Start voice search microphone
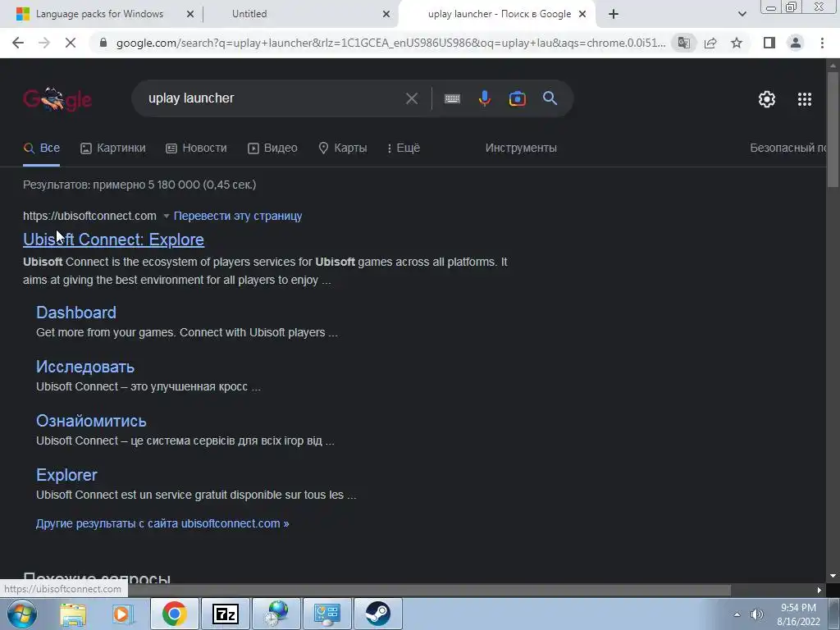This screenshot has height=630, width=840. click(484, 98)
